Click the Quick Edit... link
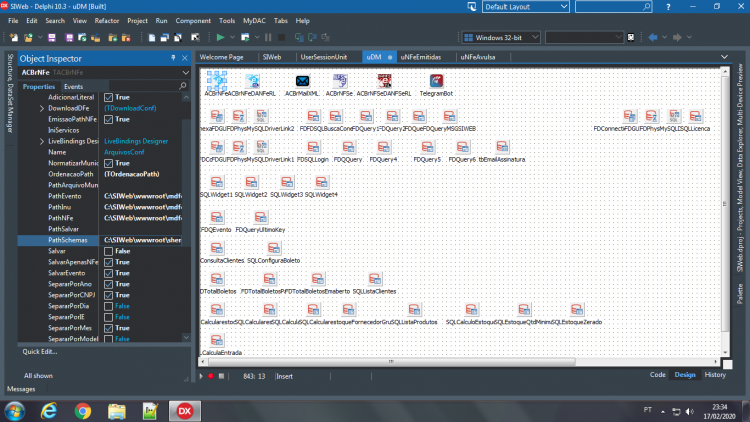750x422 pixels. pos(40,352)
